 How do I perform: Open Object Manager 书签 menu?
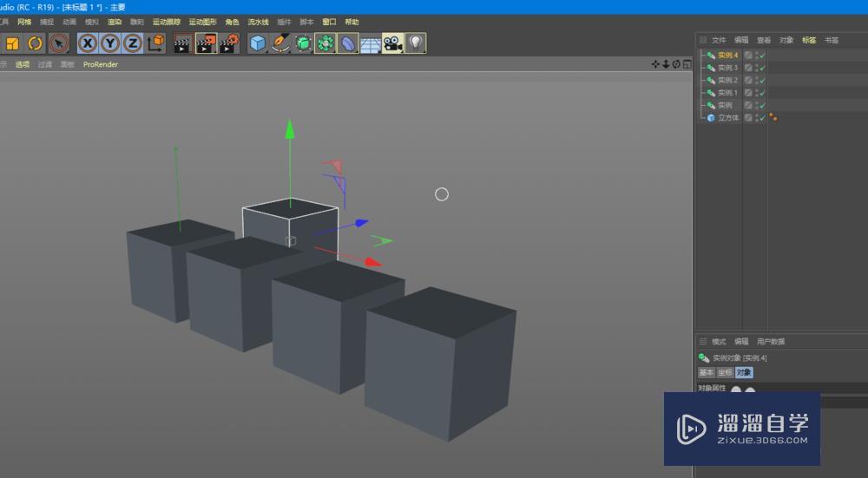click(832, 41)
